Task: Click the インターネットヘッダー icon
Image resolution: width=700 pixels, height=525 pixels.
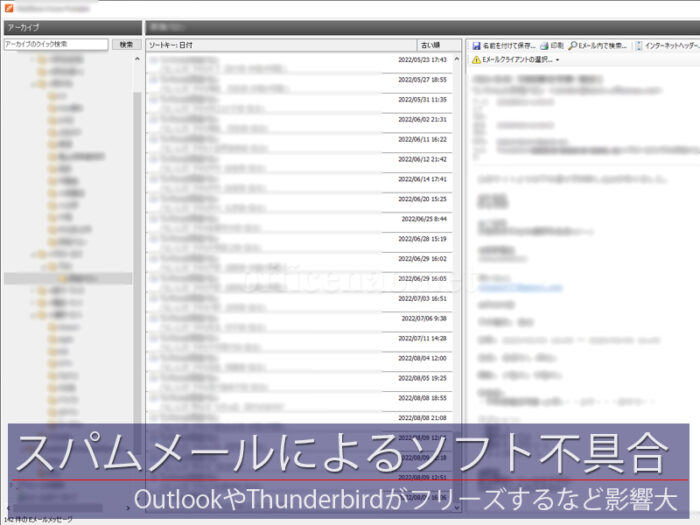Action: tap(639, 46)
